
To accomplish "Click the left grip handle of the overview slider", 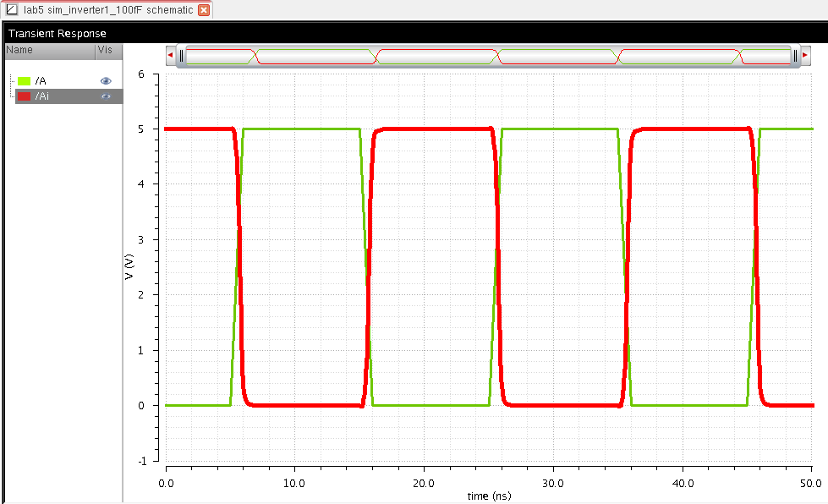I will click(181, 56).
